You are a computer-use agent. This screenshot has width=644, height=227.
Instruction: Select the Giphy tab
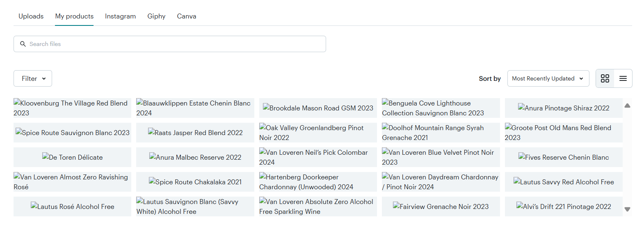[x=156, y=16]
